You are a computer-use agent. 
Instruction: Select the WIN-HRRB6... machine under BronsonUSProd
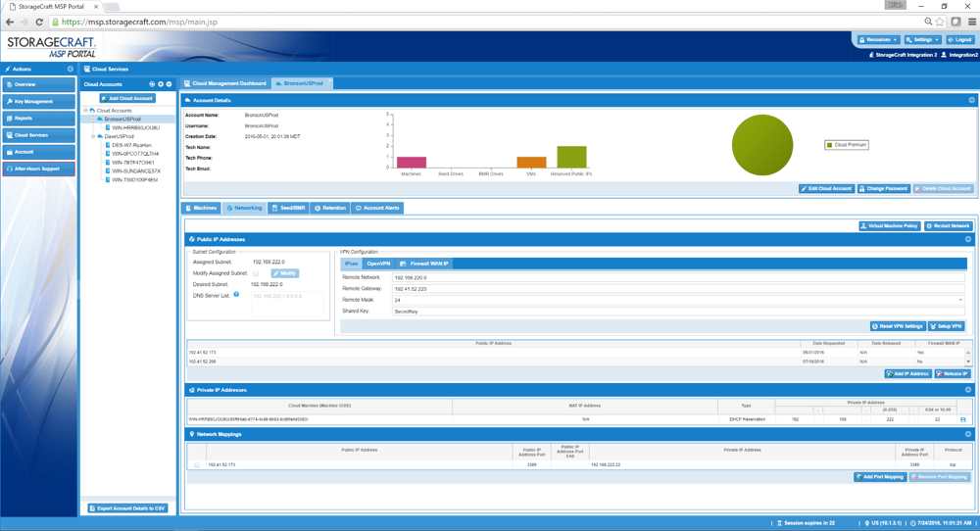[x=135, y=127]
